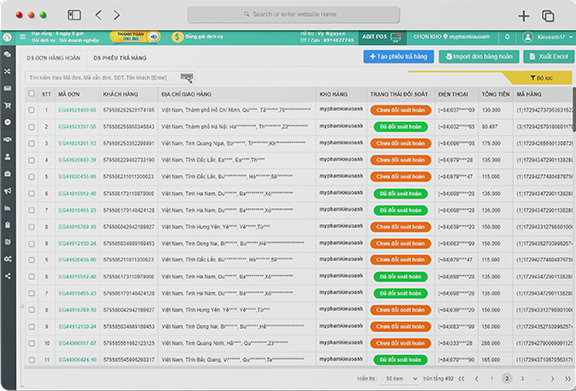Click the TỔNG TIỀN column header
The width and height of the screenshot is (576, 391).
[496, 94]
